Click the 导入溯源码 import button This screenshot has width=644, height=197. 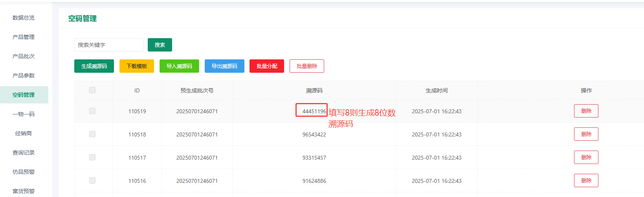click(x=179, y=66)
